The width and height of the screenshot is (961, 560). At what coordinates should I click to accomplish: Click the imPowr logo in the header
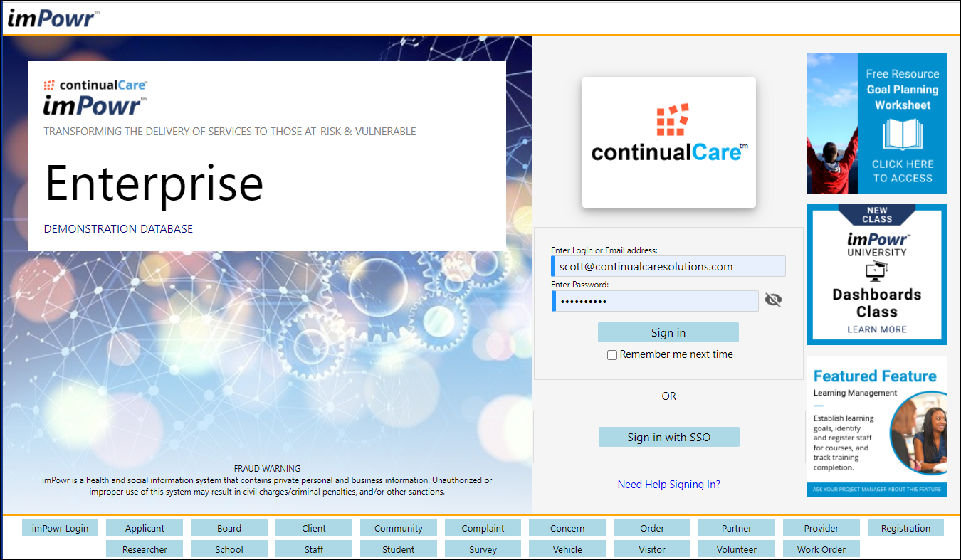[53, 18]
